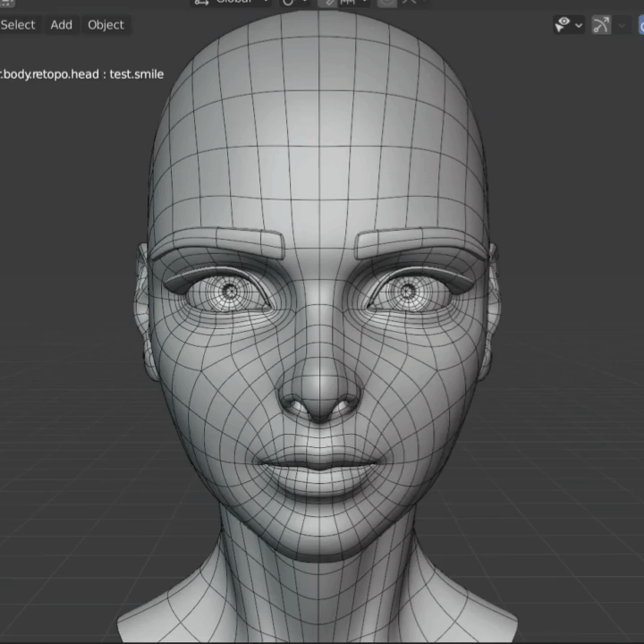Screen dimensions: 644x644
Task: Open the Add menu
Action: coord(61,25)
